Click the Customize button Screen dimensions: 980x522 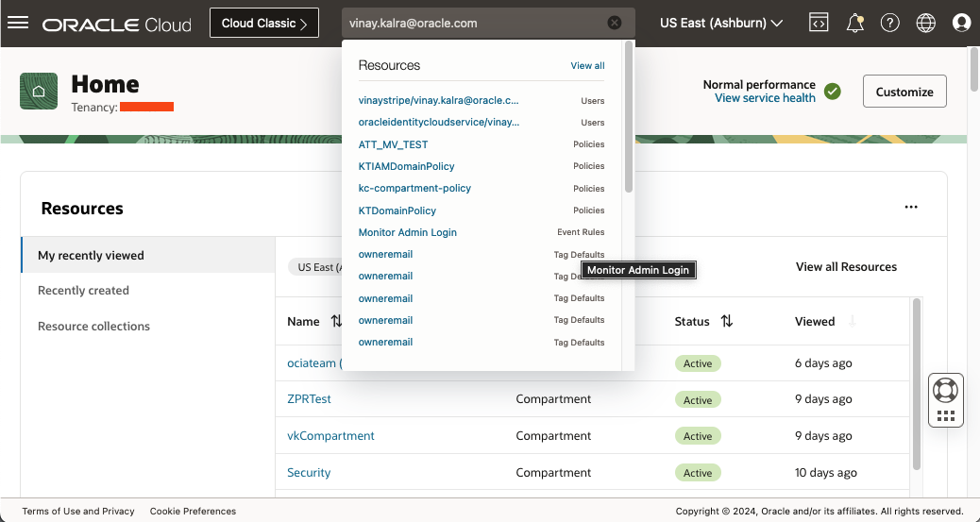click(x=904, y=92)
